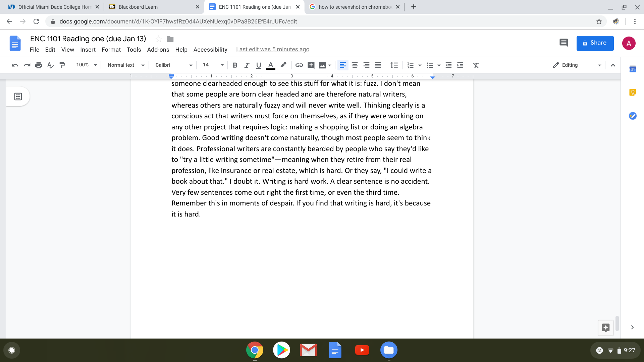Expand the Insert image dropdown arrow
This screenshot has width=644, height=362.
pos(330,65)
